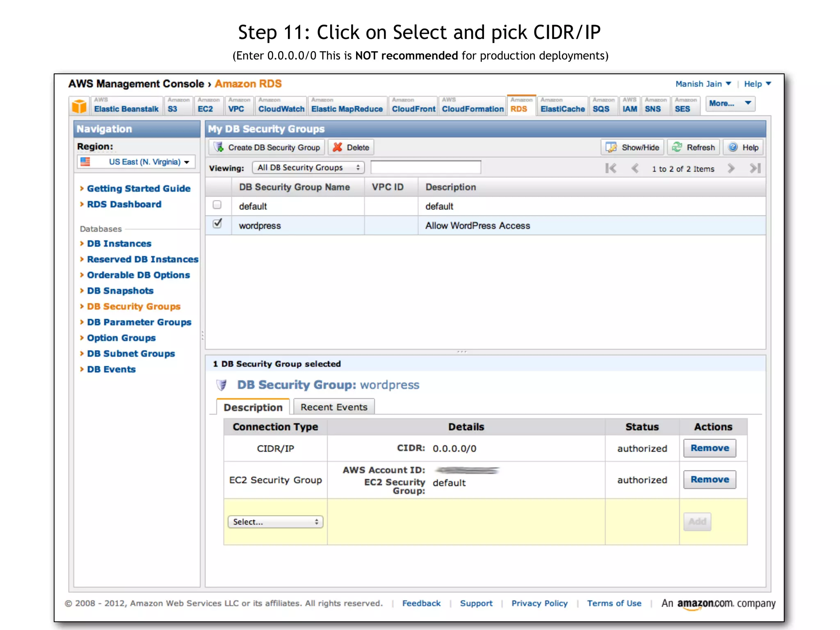840x630 pixels.
Task: Uncheck the wordpress security group checkbox
Action: click(217, 224)
